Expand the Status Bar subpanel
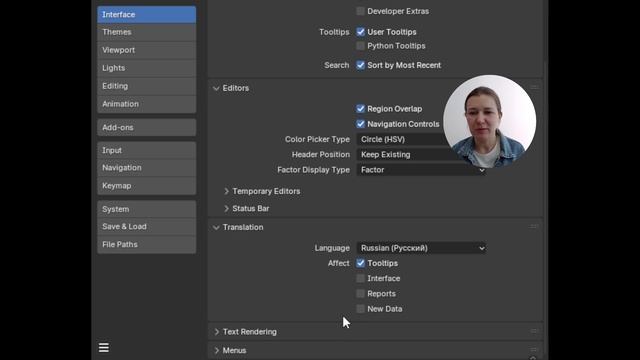Screen dimensions: 640x360 pos(227,209)
